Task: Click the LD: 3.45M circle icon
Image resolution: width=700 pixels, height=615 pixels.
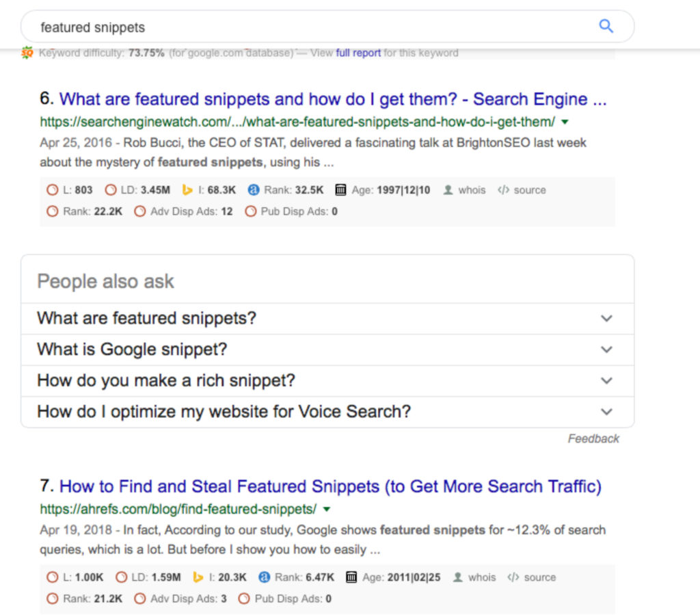Action: point(110,189)
